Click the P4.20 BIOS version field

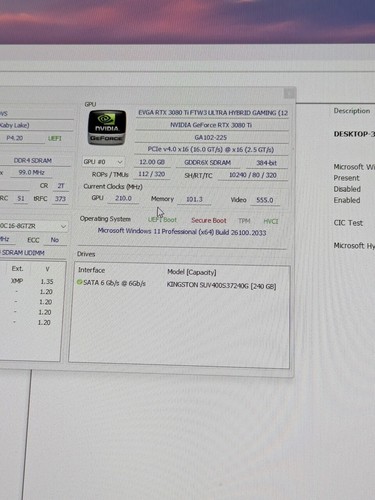pyautogui.click(x=15, y=138)
